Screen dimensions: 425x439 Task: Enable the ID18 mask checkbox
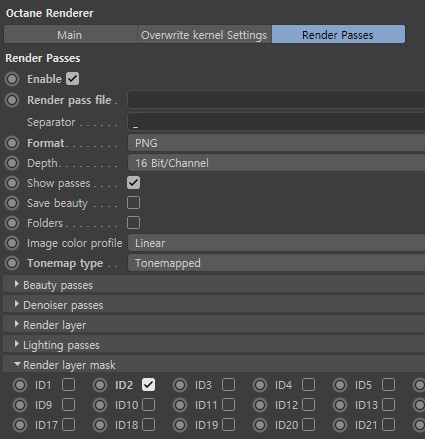148,425
